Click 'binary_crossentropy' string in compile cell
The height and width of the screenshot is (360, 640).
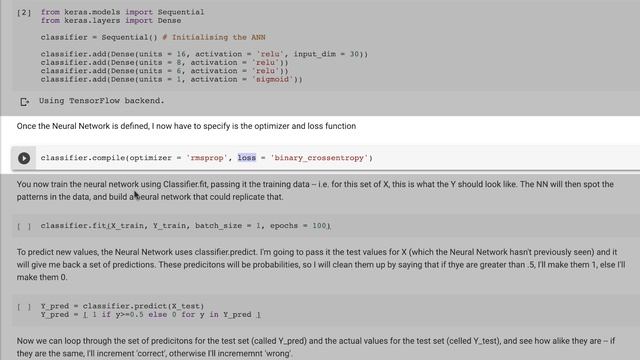(x=319, y=158)
